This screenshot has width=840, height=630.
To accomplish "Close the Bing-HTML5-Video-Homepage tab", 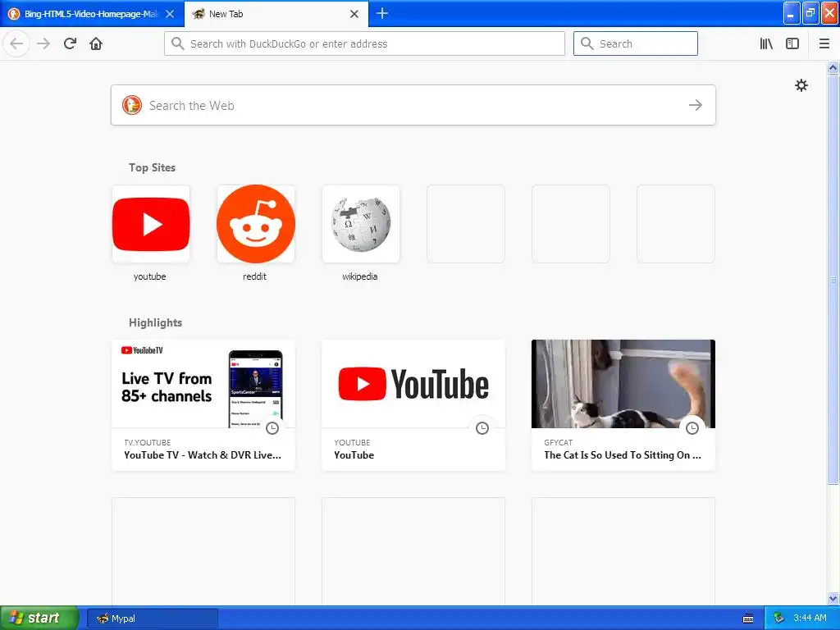I will [170, 14].
